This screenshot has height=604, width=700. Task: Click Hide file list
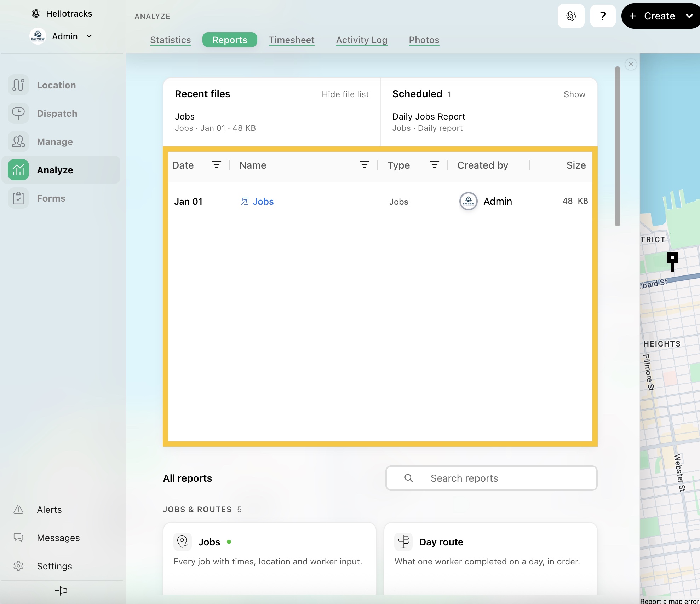pos(345,94)
